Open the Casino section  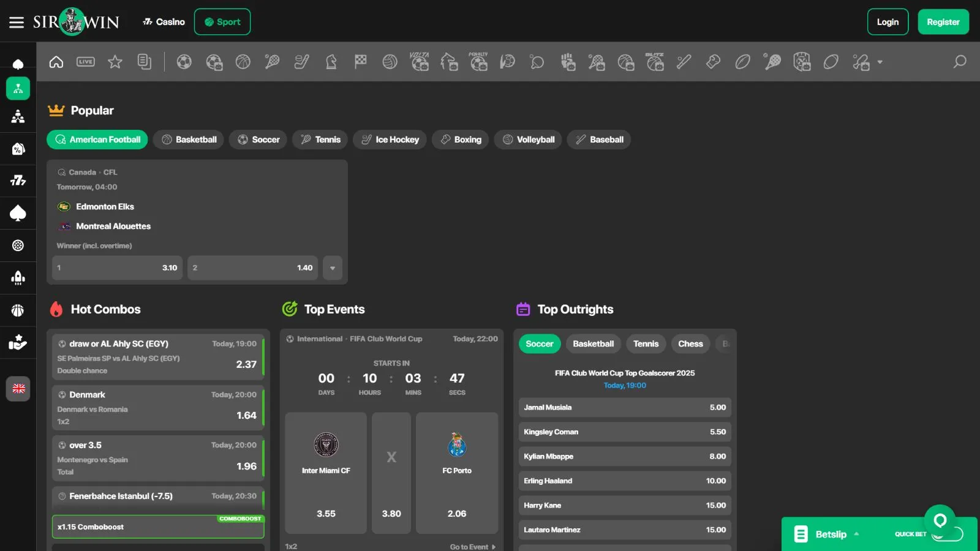pos(164,22)
